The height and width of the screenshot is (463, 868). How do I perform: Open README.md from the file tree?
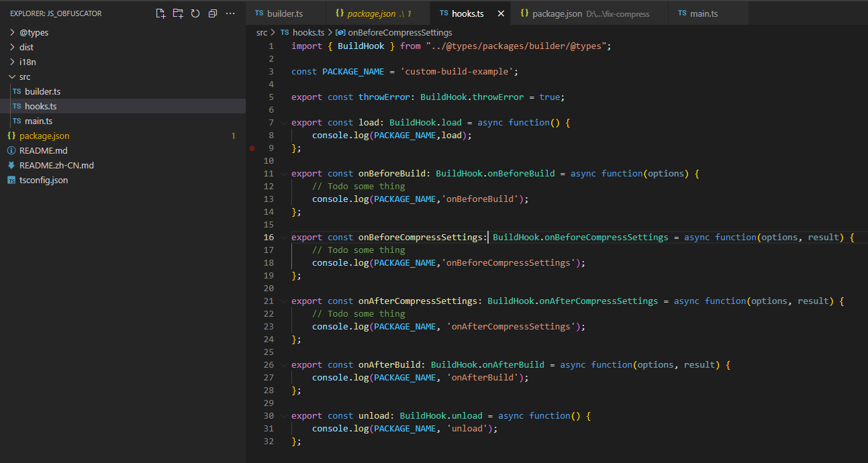click(x=43, y=150)
